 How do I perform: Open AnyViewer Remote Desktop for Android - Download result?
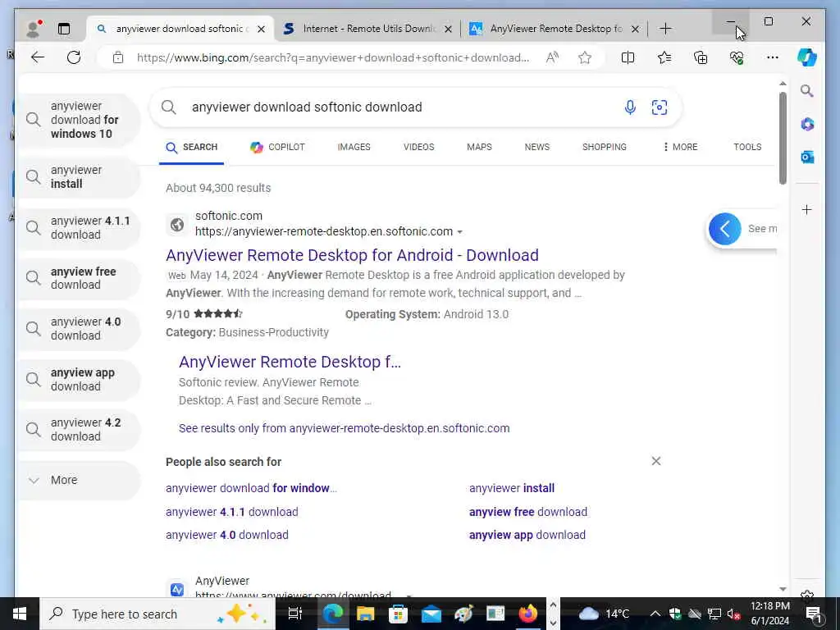click(x=352, y=255)
